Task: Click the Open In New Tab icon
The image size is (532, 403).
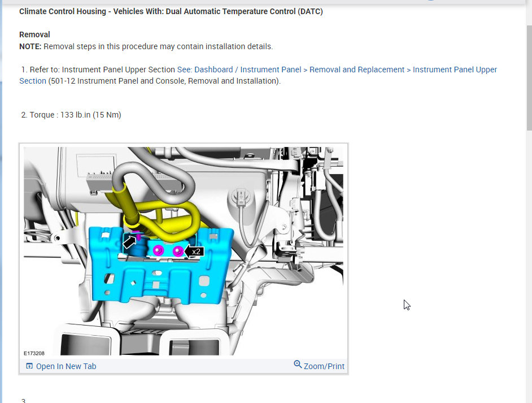Action: coord(29,366)
